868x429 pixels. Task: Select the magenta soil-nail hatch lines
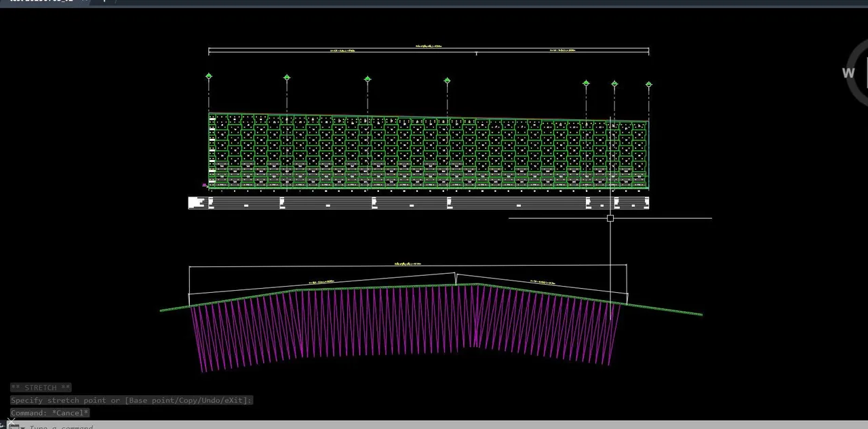point(407,327)
